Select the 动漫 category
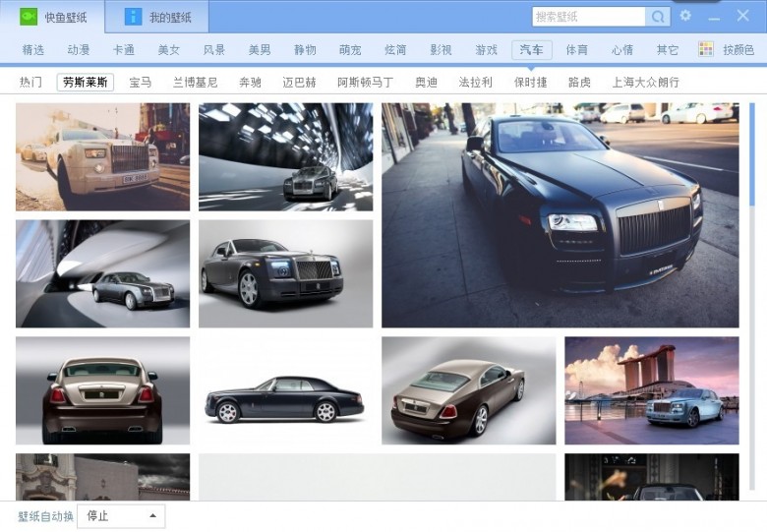This screenshot has width=767, height=532. tap(79, 50)
